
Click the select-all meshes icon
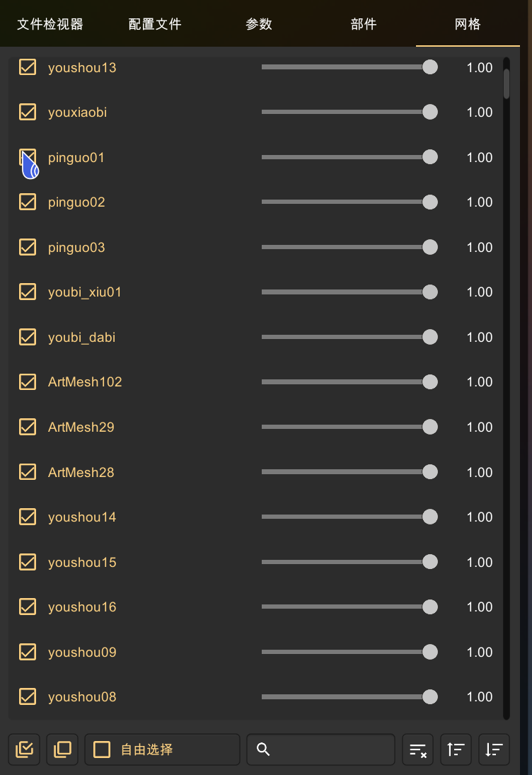(24, 750)
